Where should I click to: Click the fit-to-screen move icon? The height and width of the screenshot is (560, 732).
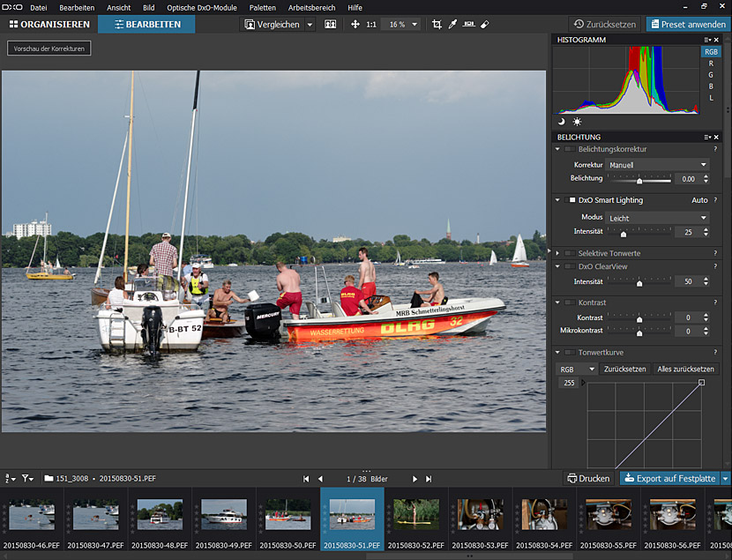click(355, 25)
